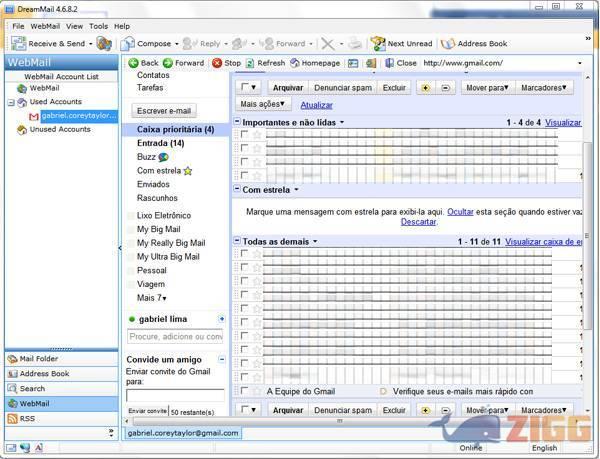Tick the first message checkbox under Importantes
This screenshot has width=600, height=459.
[x=245, y=135]
